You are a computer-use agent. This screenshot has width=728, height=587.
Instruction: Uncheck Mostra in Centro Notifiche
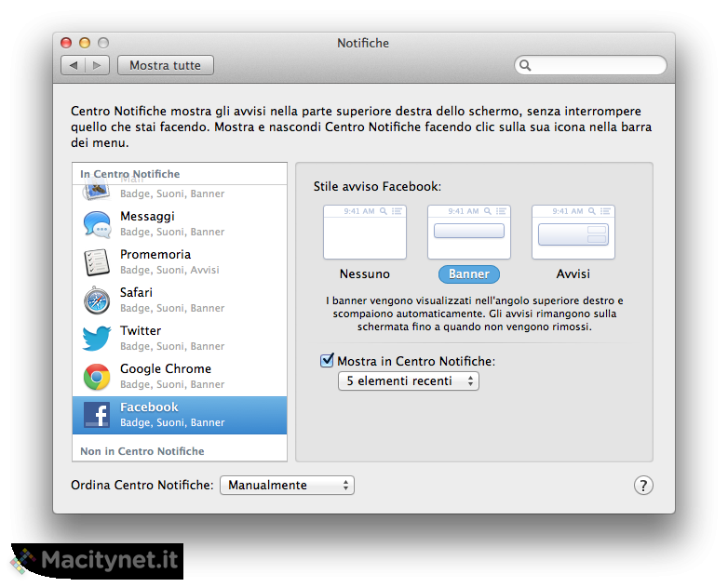(327, 361)
